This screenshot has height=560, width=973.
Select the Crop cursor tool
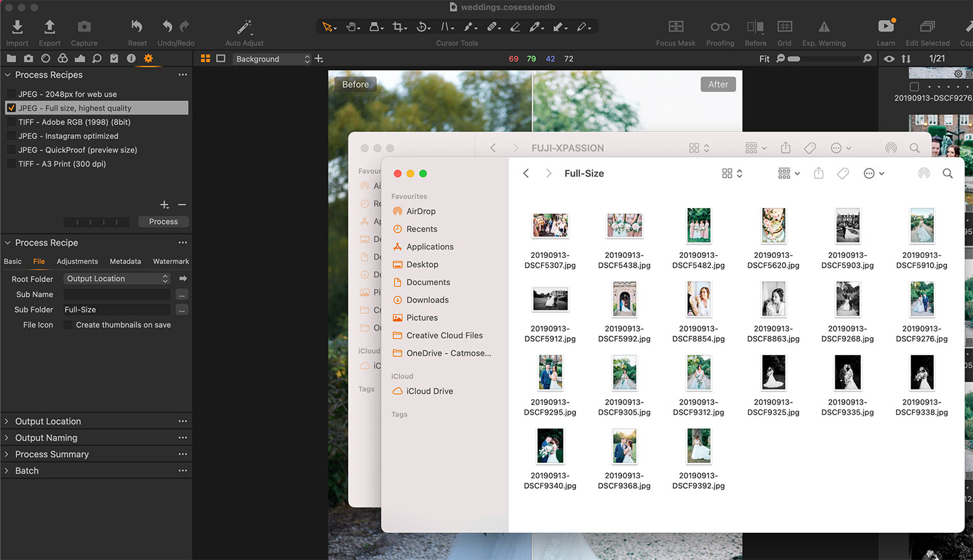click(x=399, y=27)
